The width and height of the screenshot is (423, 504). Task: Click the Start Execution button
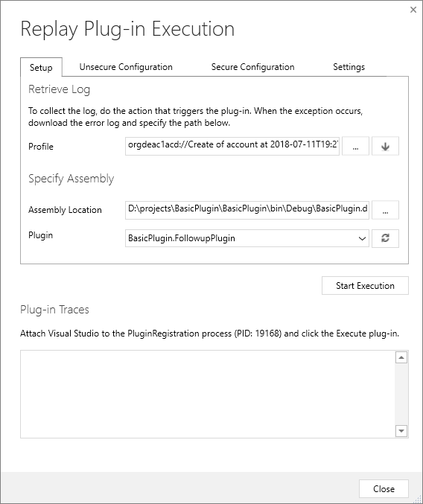tap(365, 285)
